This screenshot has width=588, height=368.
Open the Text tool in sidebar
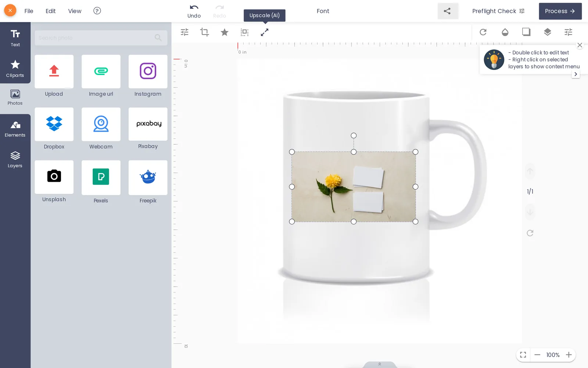15,38
